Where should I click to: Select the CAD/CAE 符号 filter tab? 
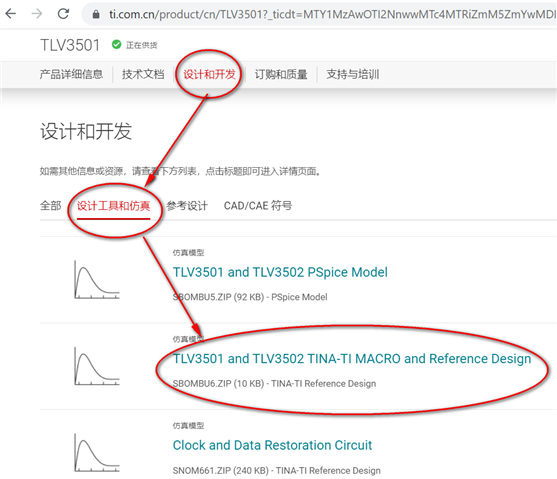[x=258, y=205]
